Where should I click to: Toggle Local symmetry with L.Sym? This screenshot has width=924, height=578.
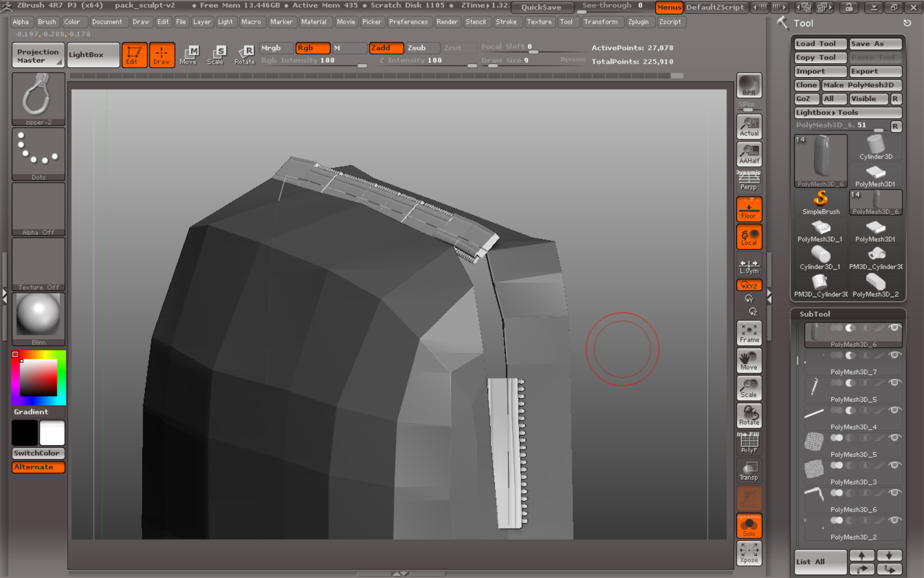pos(749,266)
